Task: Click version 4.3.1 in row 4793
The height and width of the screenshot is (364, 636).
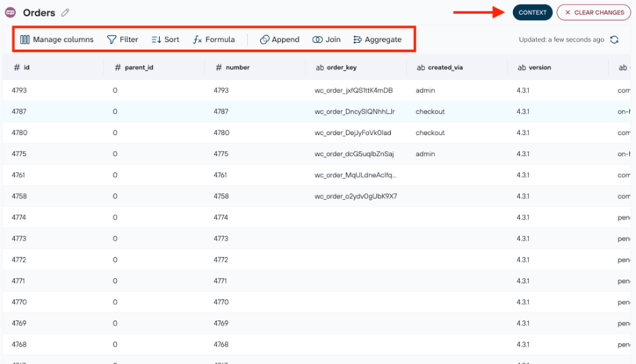Action: click(523, 90)
